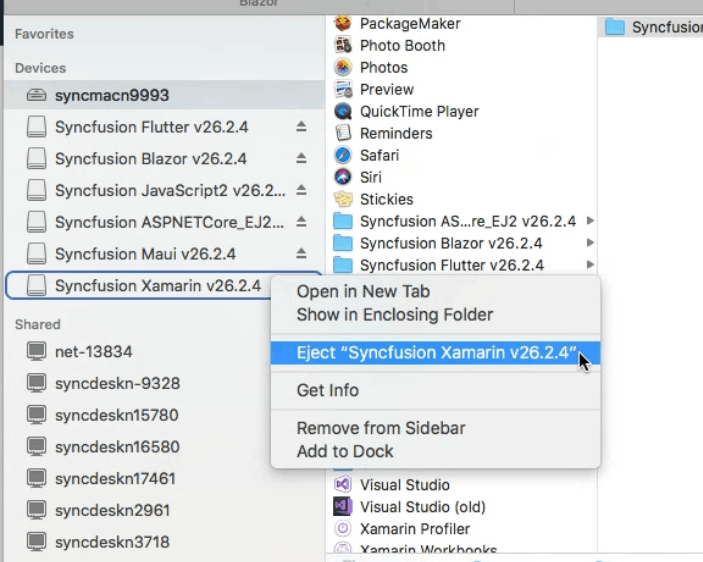The width and height of the screenshot is (703, 562).
Task: Click the QuickTime Player app icon
Action: point(343,111)
